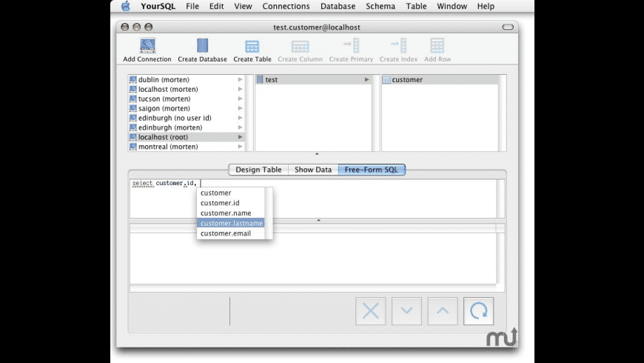Switch to the Free-Form SQL tab
The width and height of the screenshot is (644, 363).
(372, 170)
